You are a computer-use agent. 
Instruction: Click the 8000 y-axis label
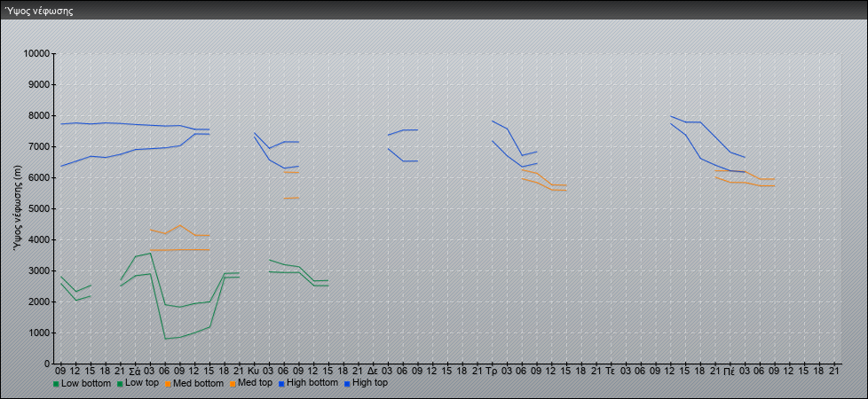click(39, 115)
